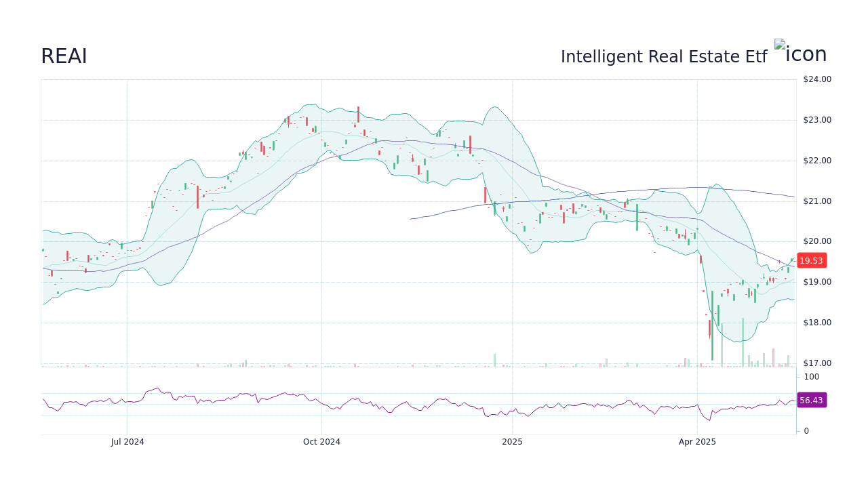This screenshot has height=488, width=868.
Task: Click the RSI axis label 0
Action: click(806, 431)
